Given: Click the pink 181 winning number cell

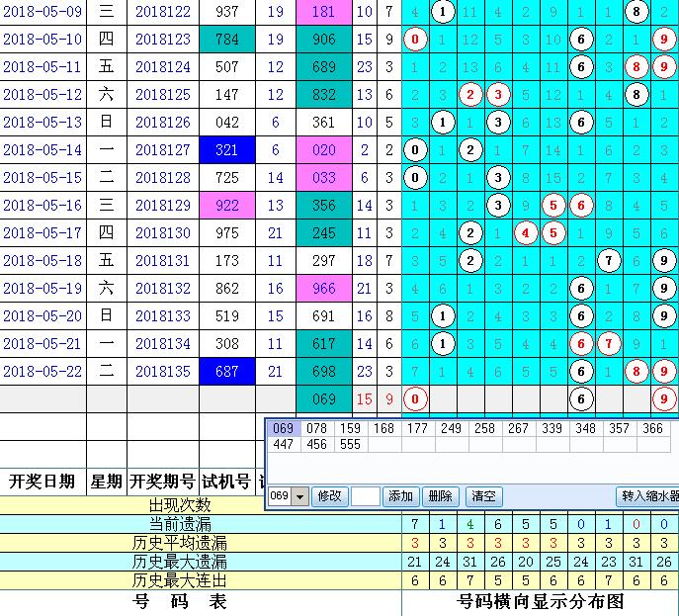Looking at the screenshot, I should (x=324, y=11).
